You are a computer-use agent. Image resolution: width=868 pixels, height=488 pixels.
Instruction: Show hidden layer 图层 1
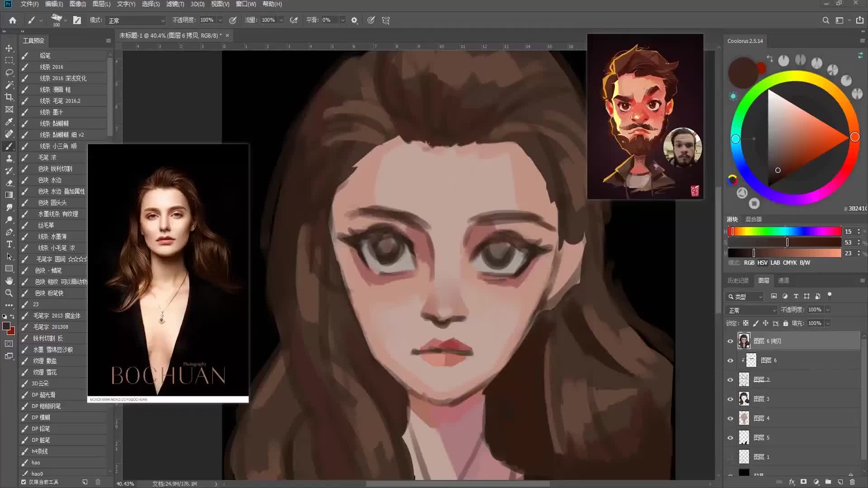click(x=730, y=457)
